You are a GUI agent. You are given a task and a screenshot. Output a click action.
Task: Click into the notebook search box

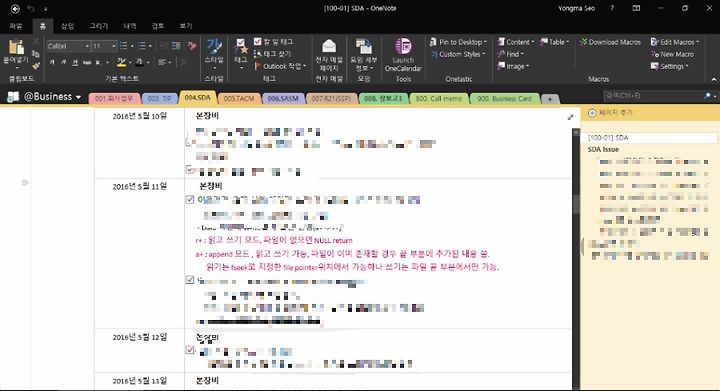pos(652,95)
